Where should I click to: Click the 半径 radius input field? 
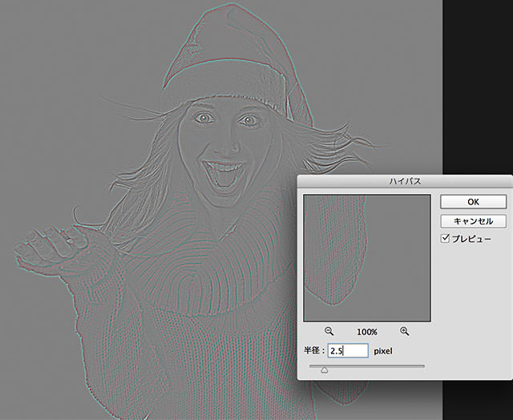[347, 351]
